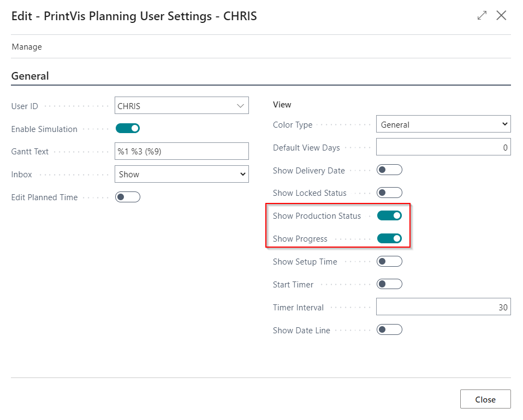Click the Default View Days label

pyautogui.click(x=306, y=148)
